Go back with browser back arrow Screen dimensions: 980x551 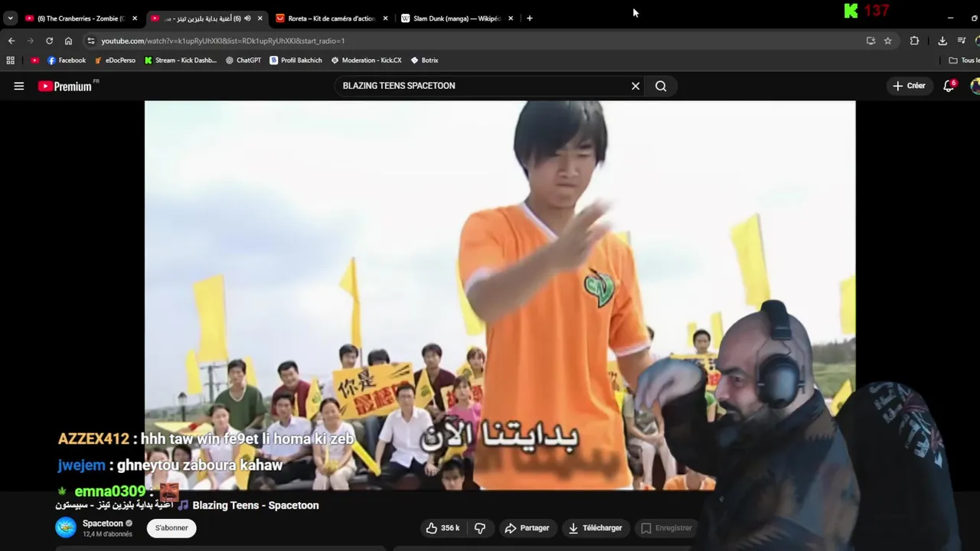coord(11,41)
